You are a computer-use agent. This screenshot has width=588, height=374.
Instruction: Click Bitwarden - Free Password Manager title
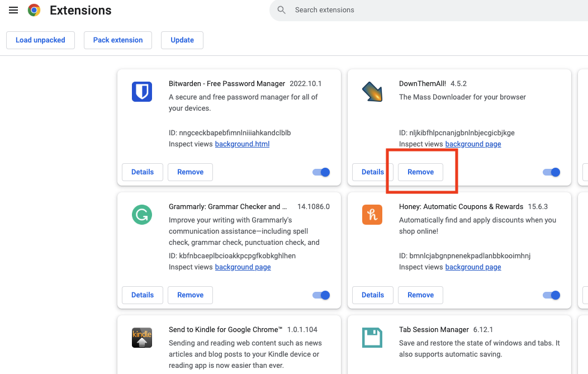(x=227, y=84)
